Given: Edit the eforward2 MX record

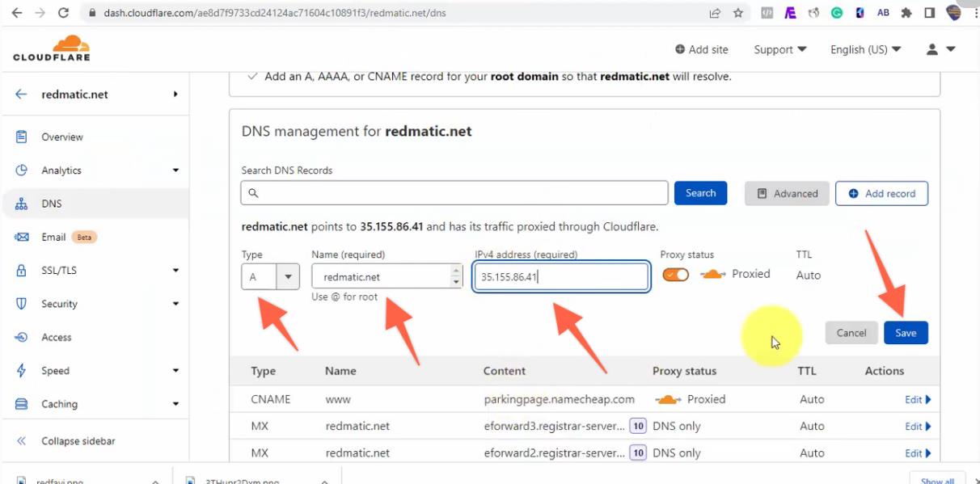Looking at the screenshot, I should coord(918,452).
